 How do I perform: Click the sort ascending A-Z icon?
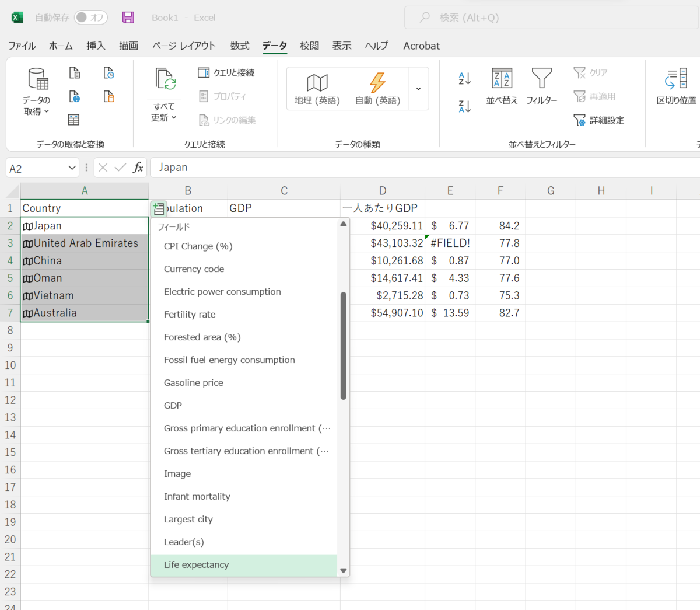pos(465,78)
